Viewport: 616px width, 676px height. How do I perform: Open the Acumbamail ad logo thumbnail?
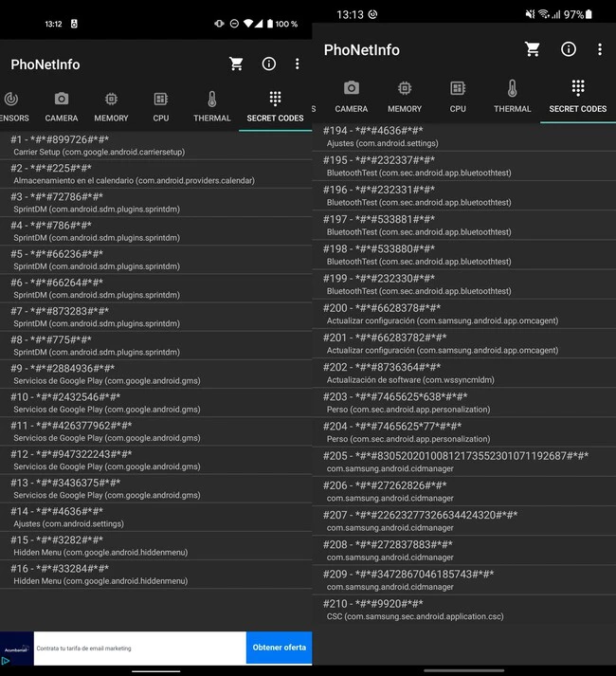coord(17,648)
